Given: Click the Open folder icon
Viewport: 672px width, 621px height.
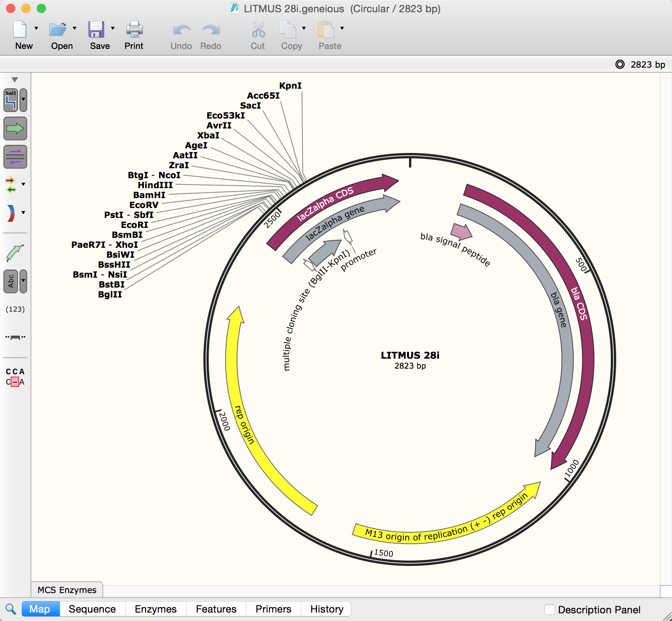Looking at the screenshot, I should [x=58, y=29].
